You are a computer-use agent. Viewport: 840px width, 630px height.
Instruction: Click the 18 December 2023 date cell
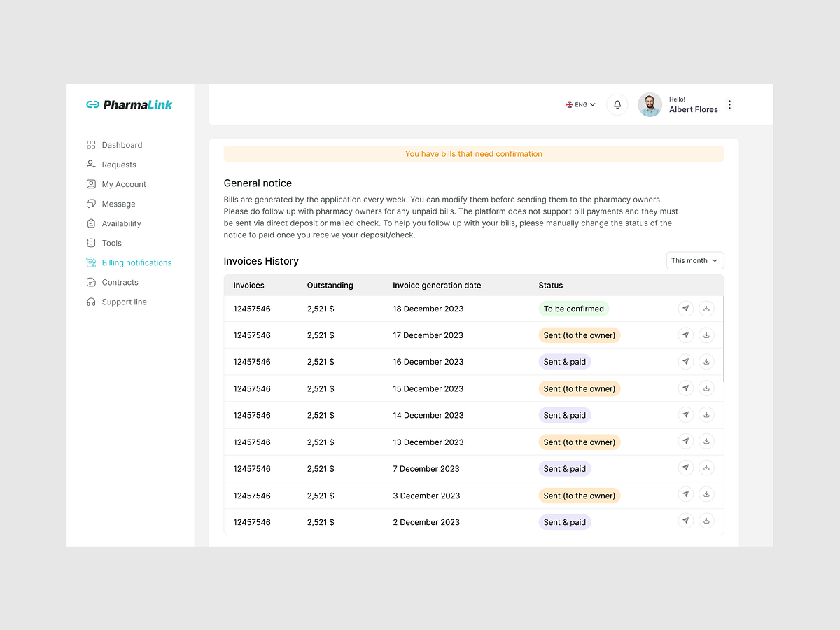pos(428,309)
